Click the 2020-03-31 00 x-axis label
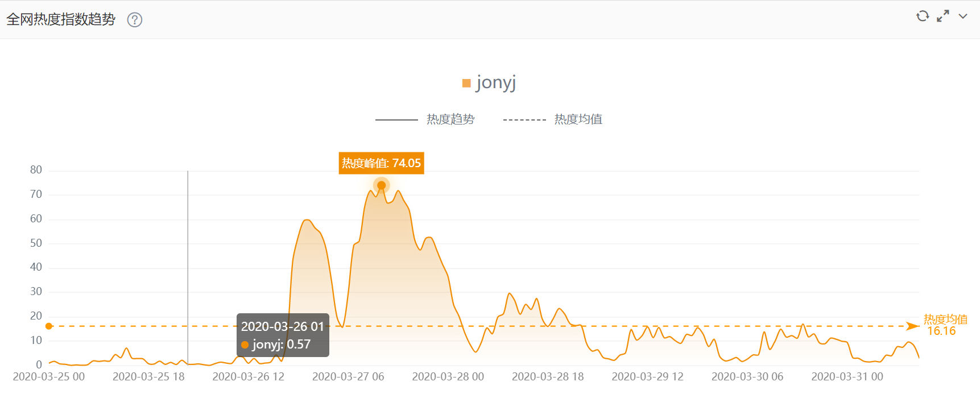Viewport: 980px width, 394px height. coord(847,376)
